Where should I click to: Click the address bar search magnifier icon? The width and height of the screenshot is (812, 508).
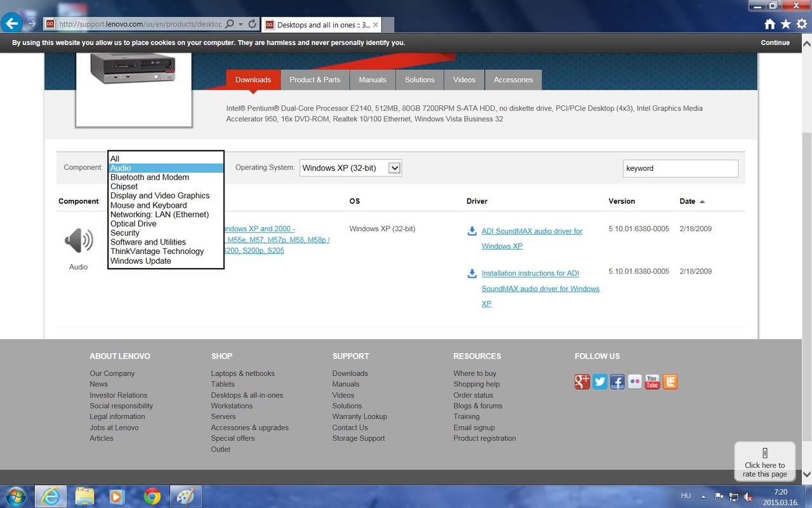(230, 24)
